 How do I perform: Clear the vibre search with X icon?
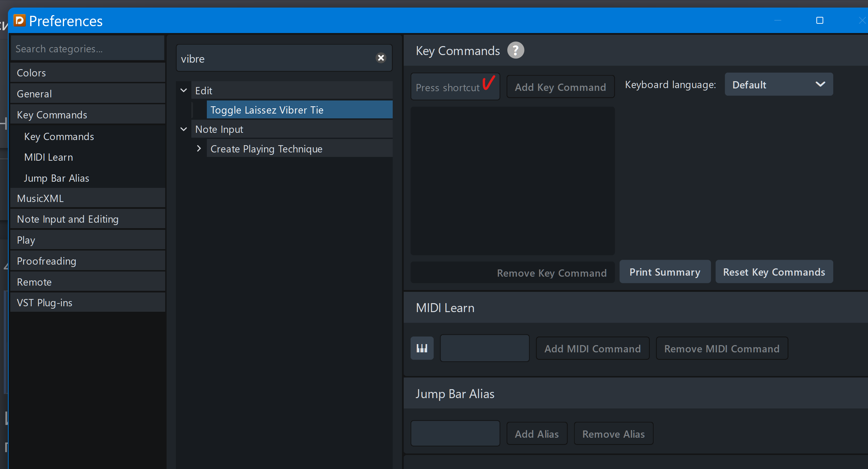coord(381,58)
